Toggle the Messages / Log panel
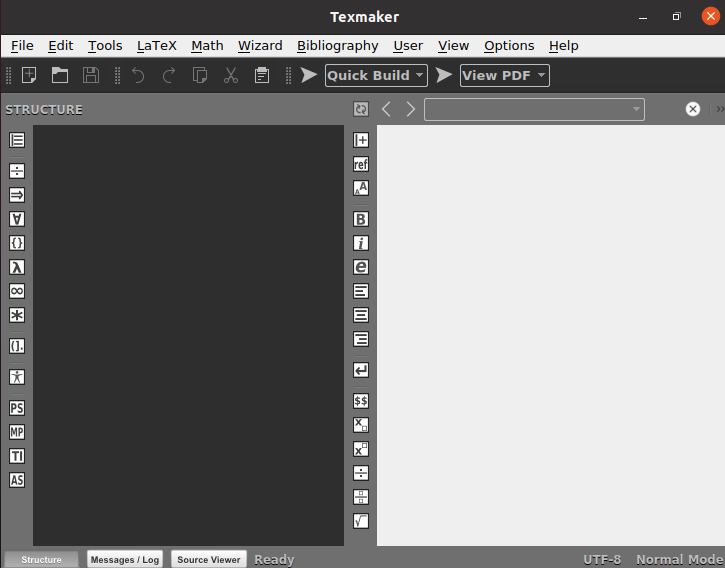The height and width of the screenshot is (568, 725). point(125,560)
